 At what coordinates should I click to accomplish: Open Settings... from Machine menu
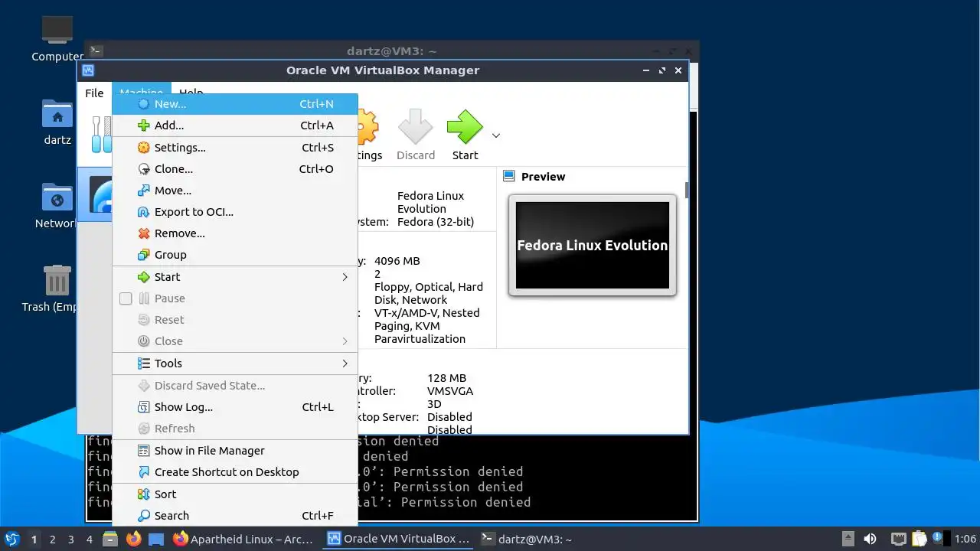pyautogui.click(x=235, y=148)
